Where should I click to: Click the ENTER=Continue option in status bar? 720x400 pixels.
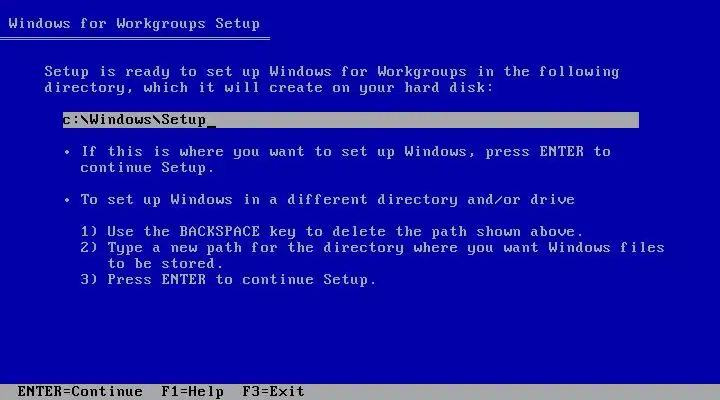point(80,391)
